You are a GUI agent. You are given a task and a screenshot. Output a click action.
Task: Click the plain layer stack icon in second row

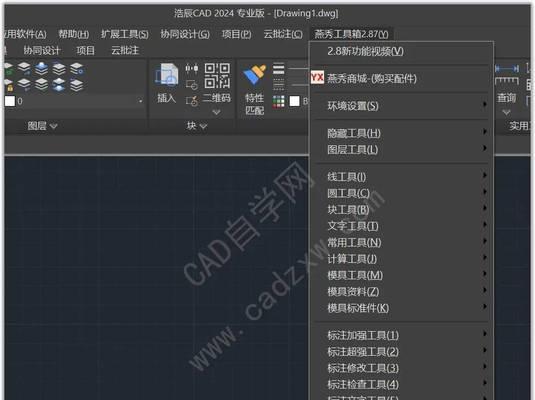tap(42, 85)
